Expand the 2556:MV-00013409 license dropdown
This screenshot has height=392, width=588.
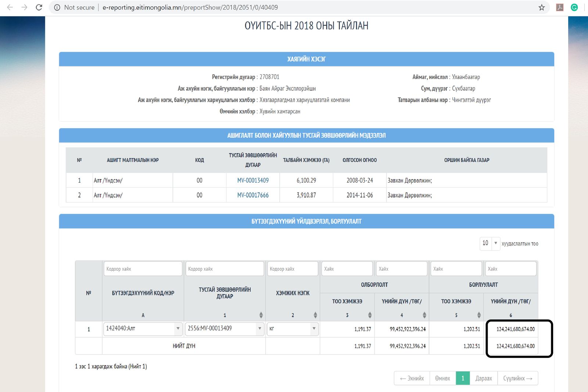[224, 328]
